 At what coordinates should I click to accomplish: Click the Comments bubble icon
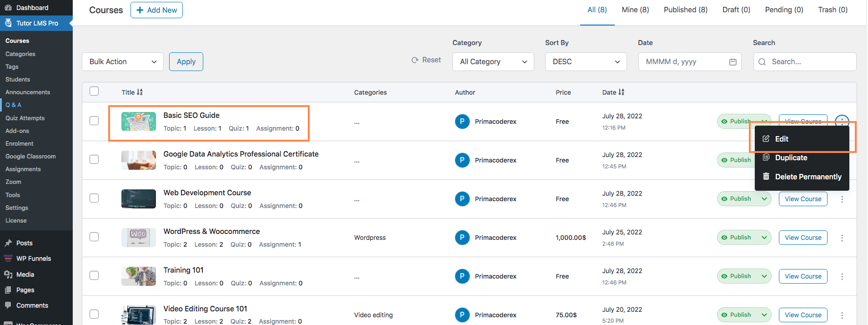(8, 305)
